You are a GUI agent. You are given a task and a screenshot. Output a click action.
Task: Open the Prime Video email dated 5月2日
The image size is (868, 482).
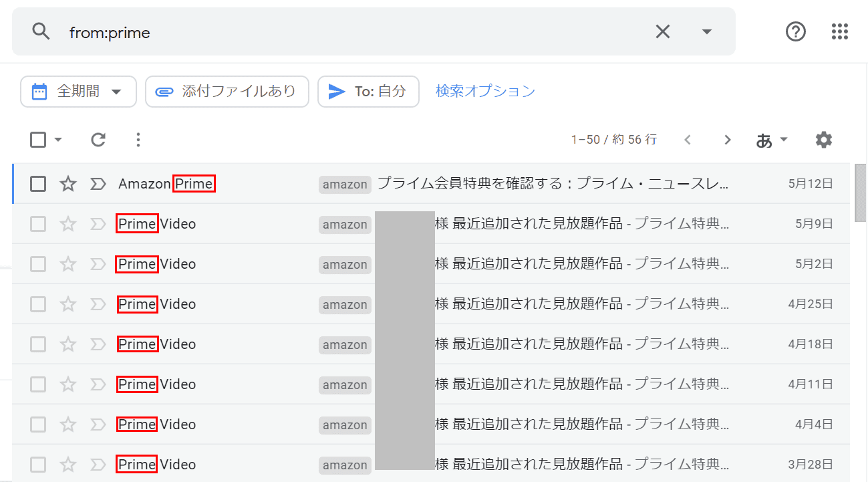(431, 264)
